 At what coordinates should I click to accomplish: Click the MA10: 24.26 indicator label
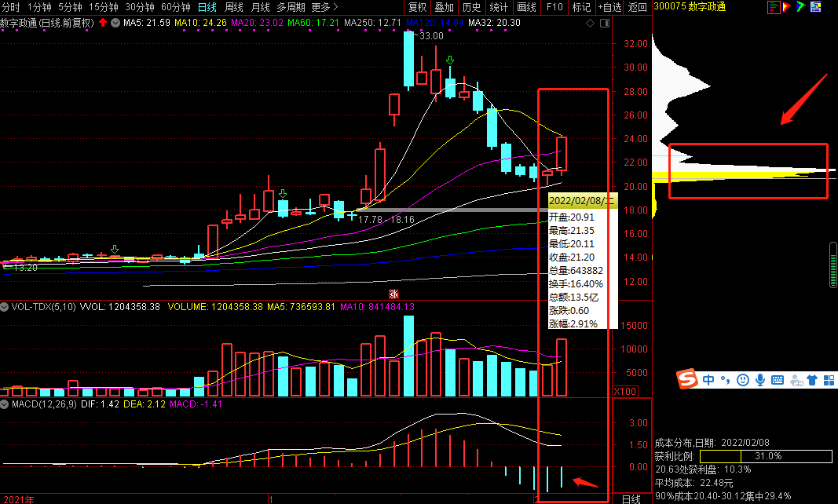(200, 23)
